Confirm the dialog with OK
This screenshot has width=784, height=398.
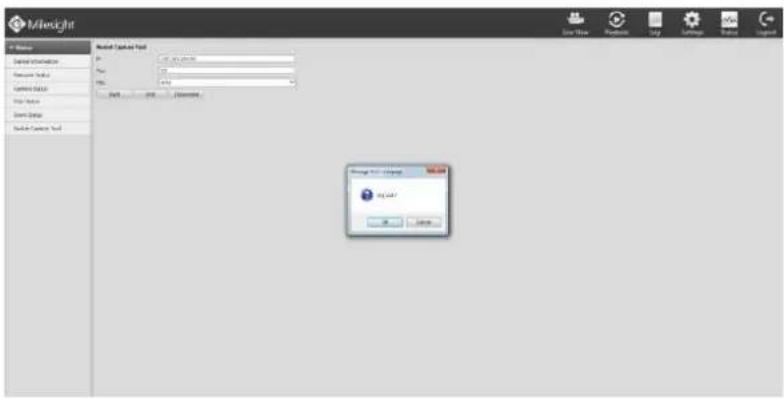pyautogui.click(x=384, y=222)
